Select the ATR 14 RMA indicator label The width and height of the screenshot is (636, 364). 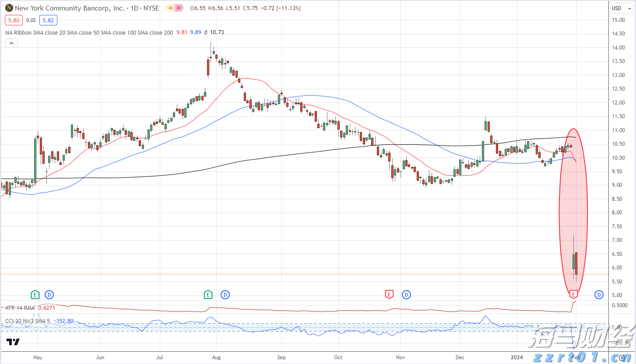tap(19, 308)
